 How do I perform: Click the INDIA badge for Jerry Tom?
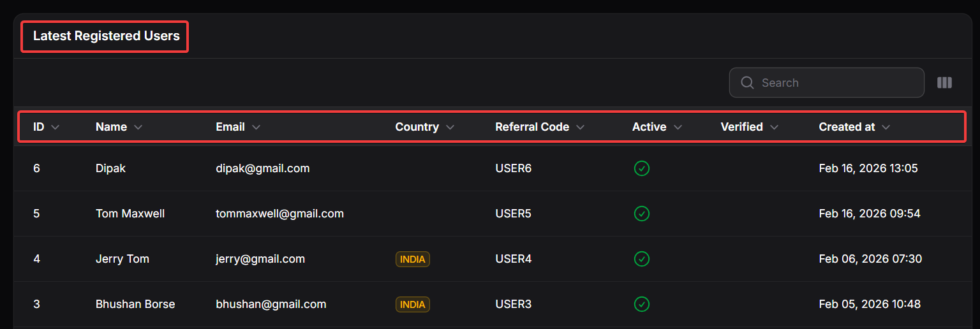[x=412, y=259]
